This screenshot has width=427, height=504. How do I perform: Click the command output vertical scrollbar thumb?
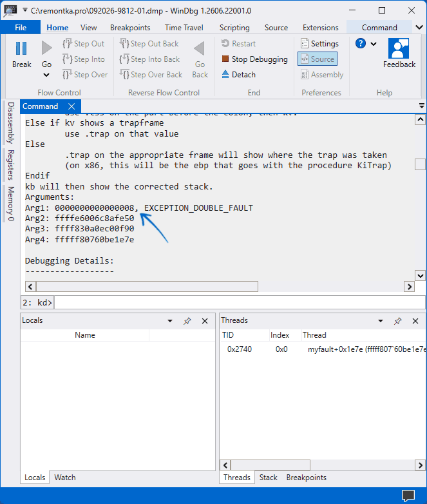pyautogui.click(x=421, y=164)
